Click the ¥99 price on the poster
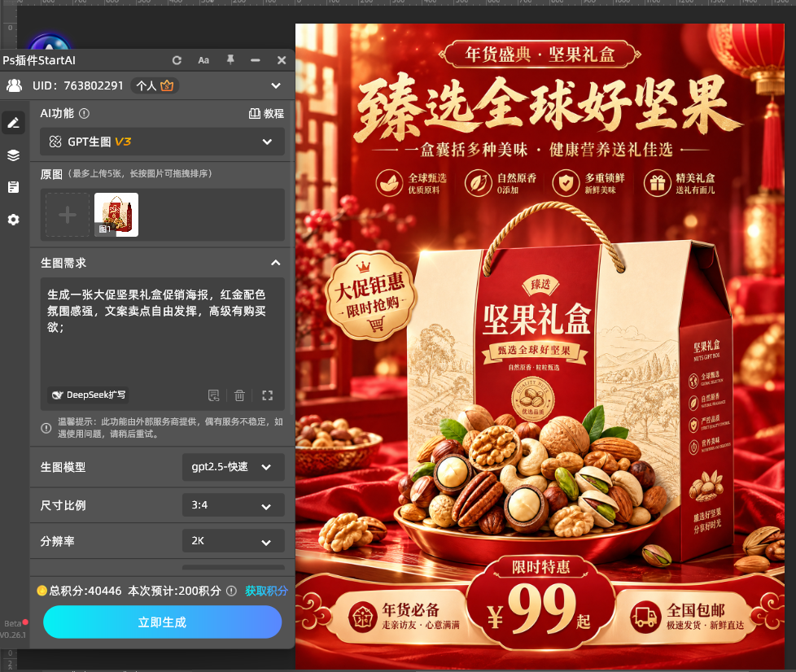Screen dimensions: 796x672 (540, 610)
